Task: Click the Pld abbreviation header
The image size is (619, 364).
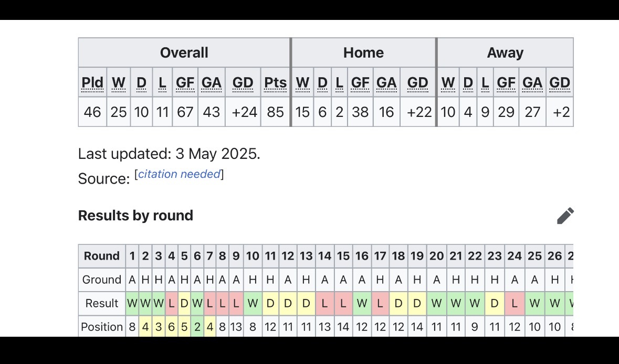Action: [x=92, y=82]
